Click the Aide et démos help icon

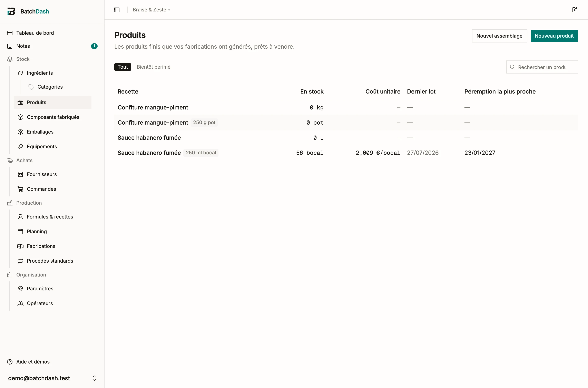10,362
